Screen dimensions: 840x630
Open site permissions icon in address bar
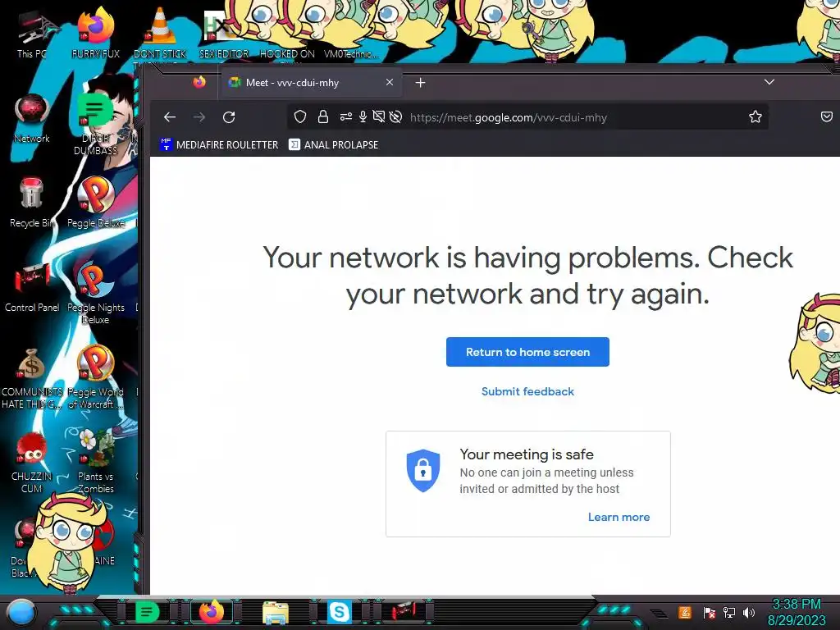(x=346, y=116)
